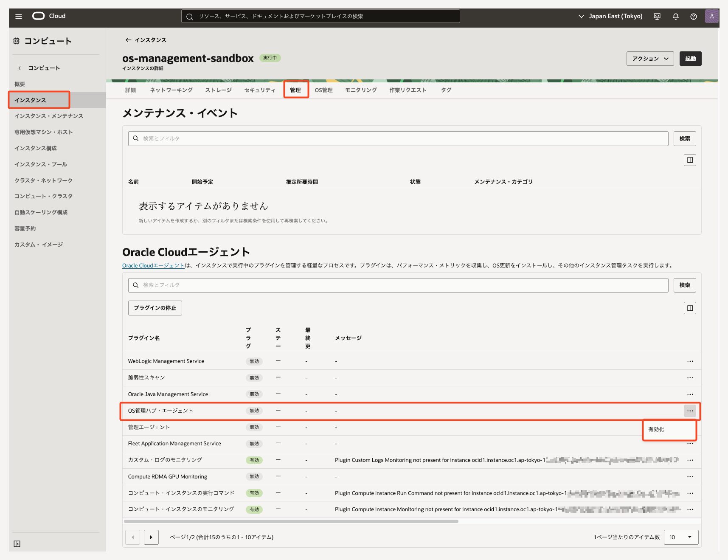Open the user profile avatar

point(711,17)
